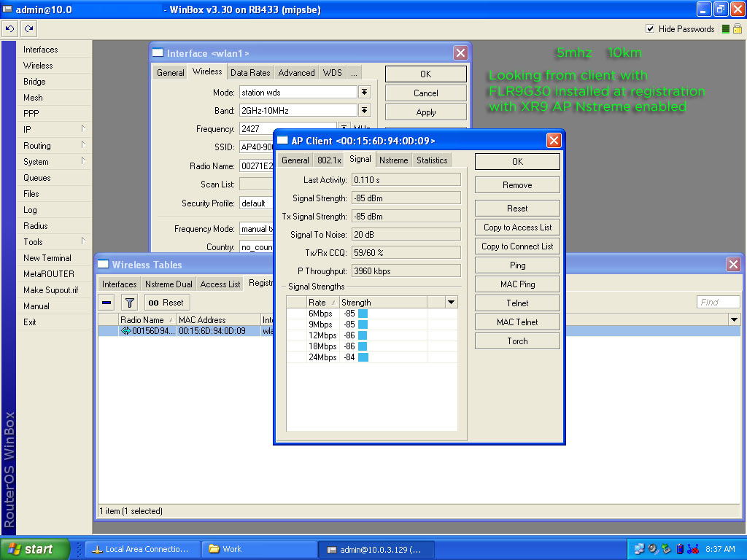Click the Frequency field showing 2427
Viewport: 747px width, 560px height.
point(288,128)
